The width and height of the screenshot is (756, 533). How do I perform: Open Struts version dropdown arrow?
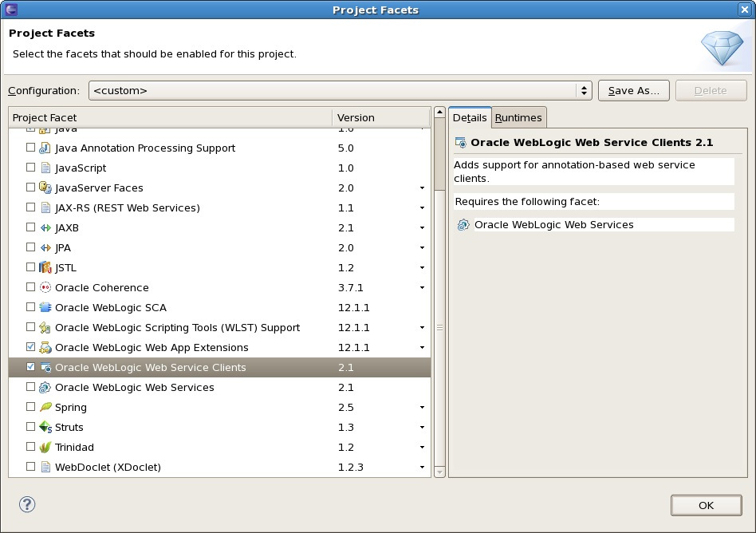[x=422, y=428]
